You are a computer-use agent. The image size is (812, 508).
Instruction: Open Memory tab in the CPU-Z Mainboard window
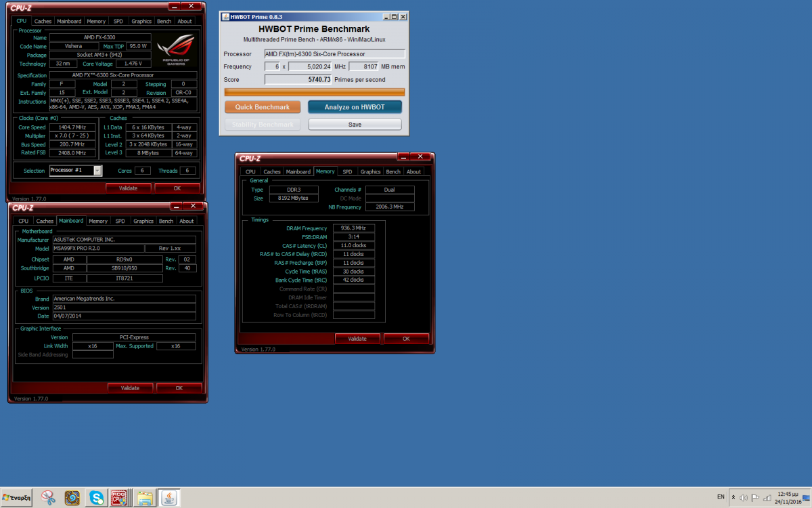point(98,221)
